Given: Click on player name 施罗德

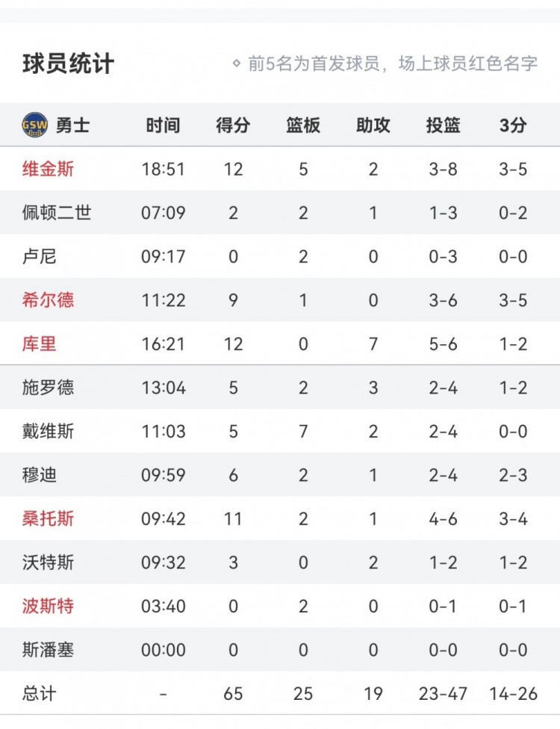Looking at the screenshot, I should [x=48, y=388].
